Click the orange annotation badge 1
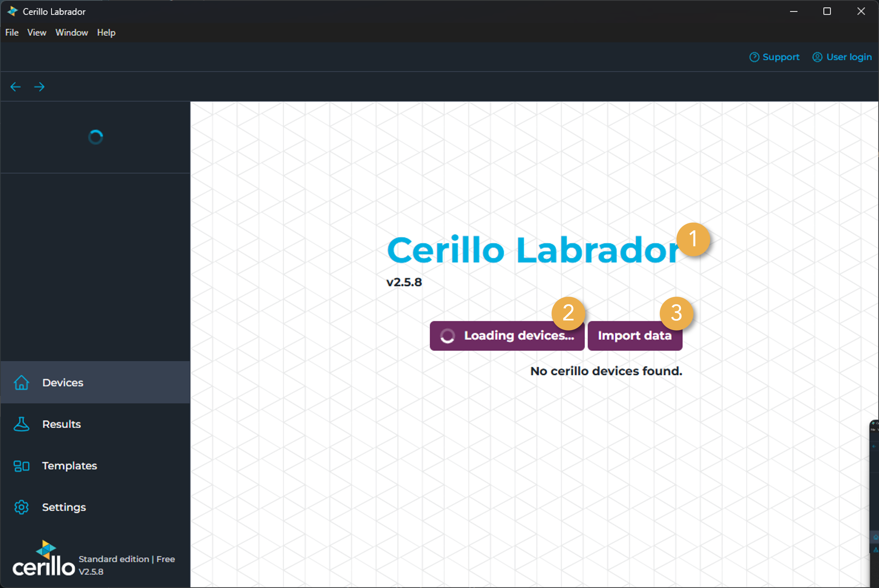Viewport: 879px width, 588px height. click(693, 239)
